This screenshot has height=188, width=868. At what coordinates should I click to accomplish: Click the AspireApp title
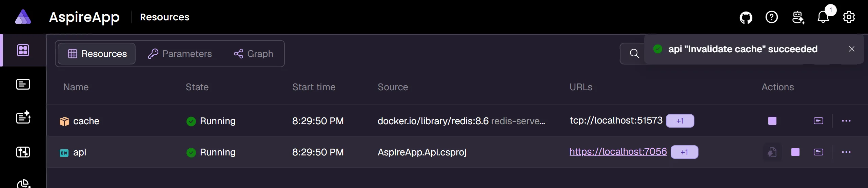click(84, 17)
